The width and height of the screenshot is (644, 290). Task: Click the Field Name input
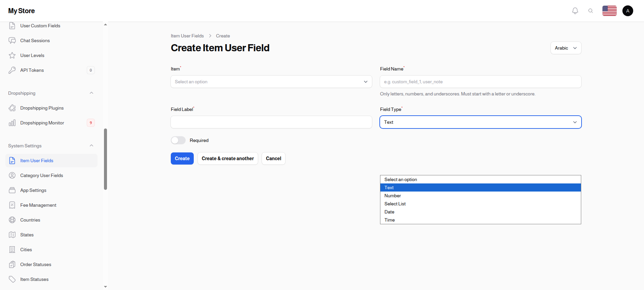(481, 82)
